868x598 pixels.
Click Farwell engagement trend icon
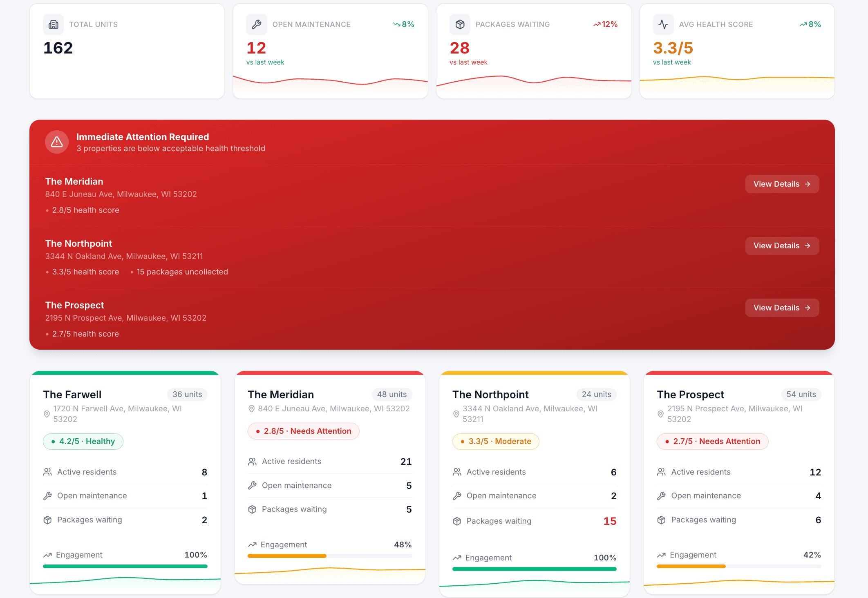pyautogui.click(x=48, y=555)
